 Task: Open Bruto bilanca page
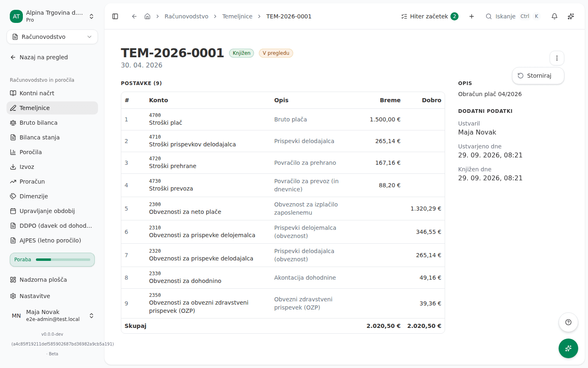tap(52, 123)
